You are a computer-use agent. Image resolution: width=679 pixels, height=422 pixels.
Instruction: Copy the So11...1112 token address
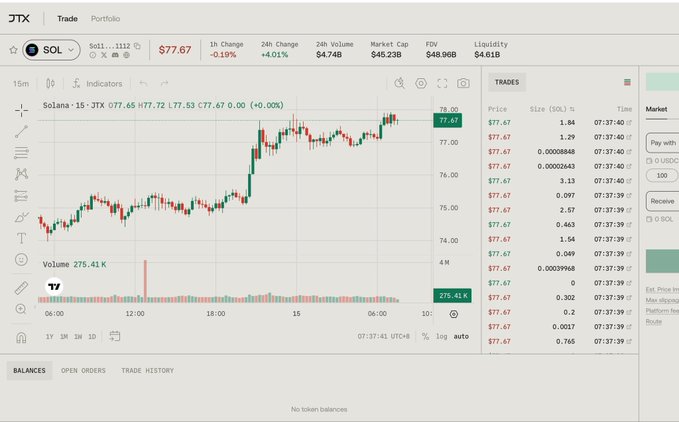point(137,45)
